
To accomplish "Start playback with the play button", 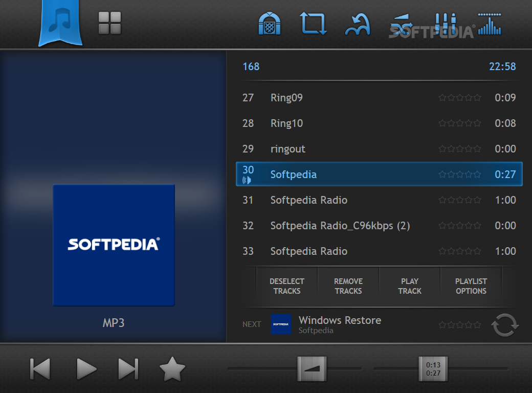I will click(86, 369).
